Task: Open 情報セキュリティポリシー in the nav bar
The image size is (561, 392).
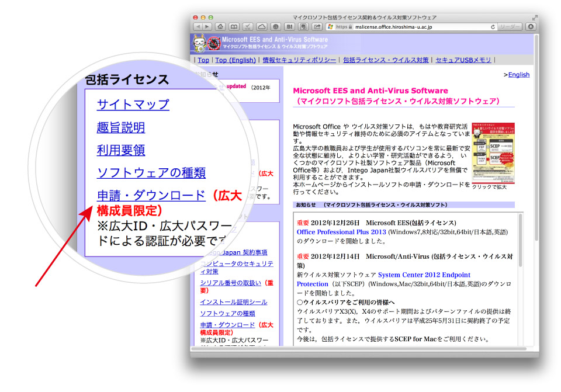Action: [299, 60]
